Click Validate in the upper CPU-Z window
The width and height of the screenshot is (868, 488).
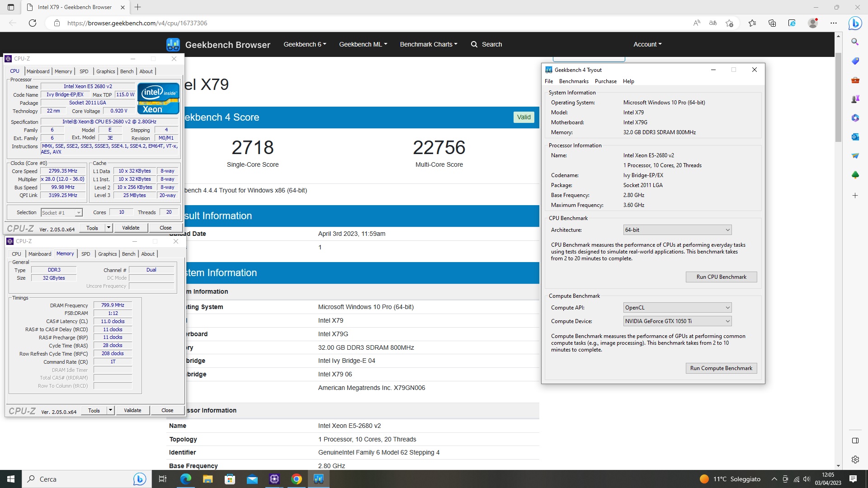(x=131, y=228)
